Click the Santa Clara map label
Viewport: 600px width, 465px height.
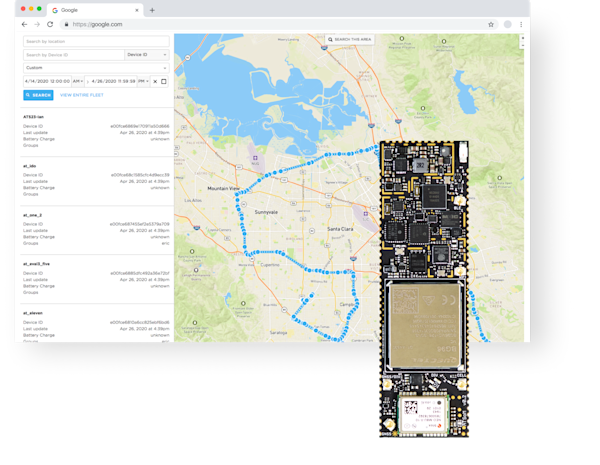(340, 229)
